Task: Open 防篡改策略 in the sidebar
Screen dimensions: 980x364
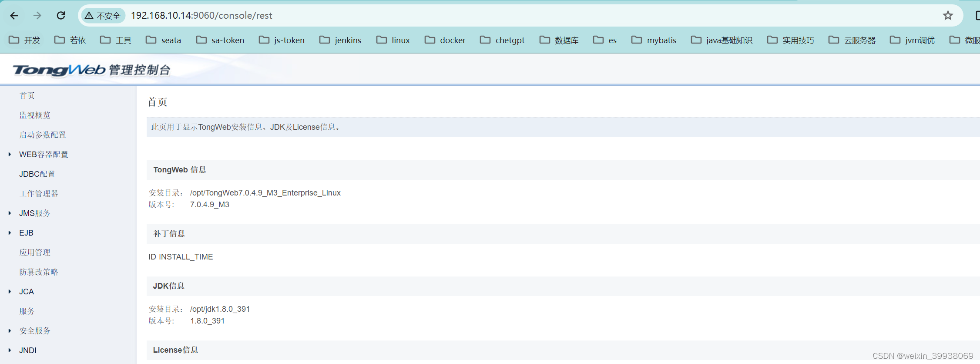Action: tap(39, 272)
